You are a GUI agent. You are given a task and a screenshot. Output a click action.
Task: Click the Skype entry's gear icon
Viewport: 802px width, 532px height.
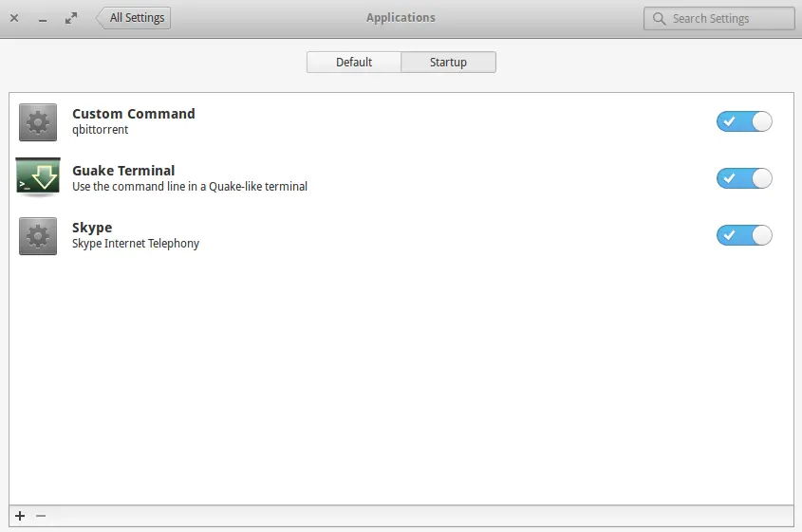[x=38, y=235]
